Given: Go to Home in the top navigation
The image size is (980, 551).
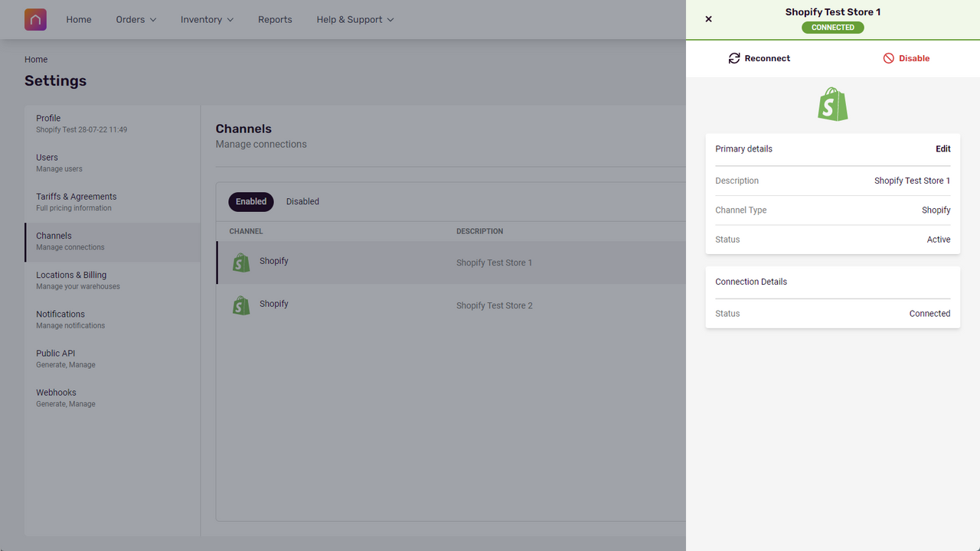Looking at the screenshot, I should pyautogui.click(x=79, y=20).
